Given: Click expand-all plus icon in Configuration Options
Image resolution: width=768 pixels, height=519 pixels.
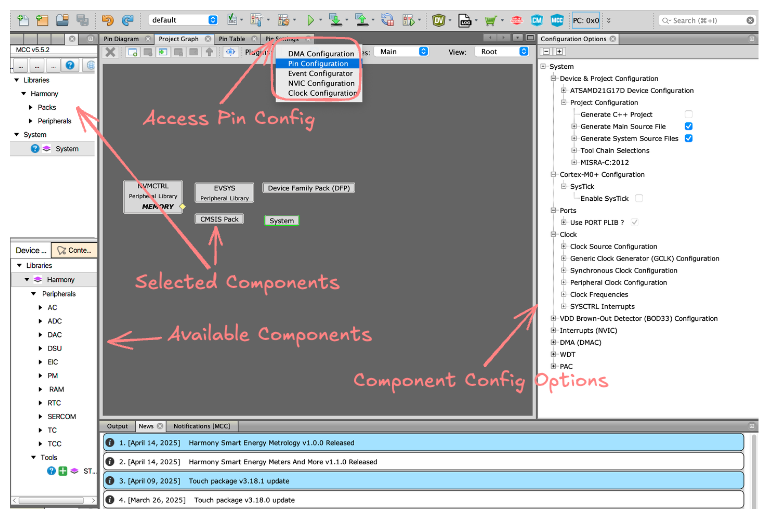Looking at the screenshot, I should (559, 51).
